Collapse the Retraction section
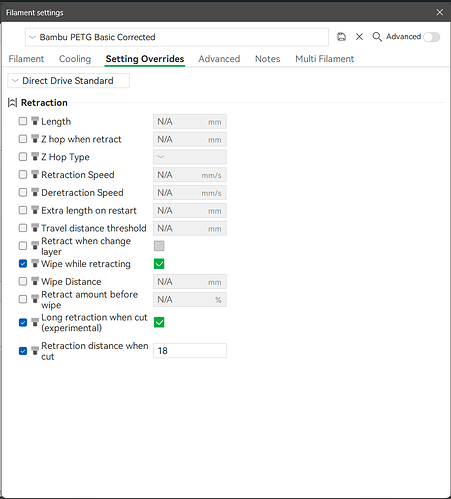Screen dimensions: 451x499 [x=12, y=103]
